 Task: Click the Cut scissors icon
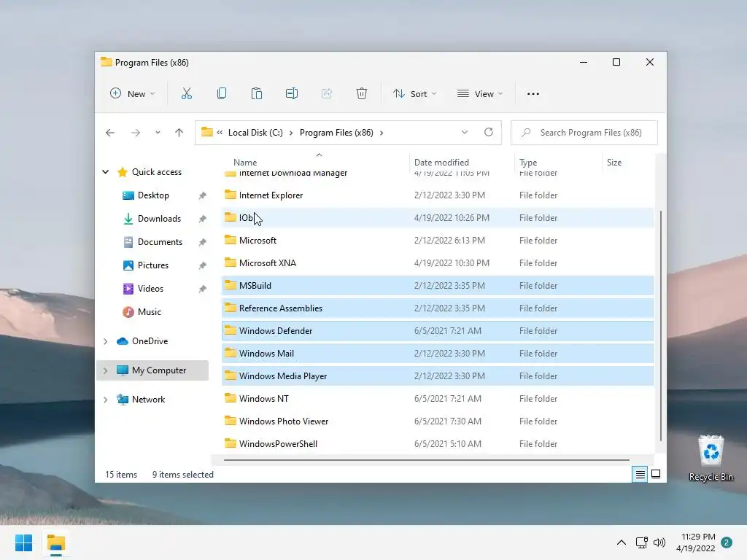186,94
